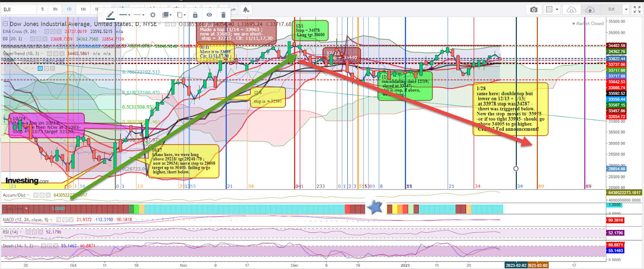
Task: Expand EMA Cross indicator menu arrow
Action: pyautogui.click(x=39, y=31)
